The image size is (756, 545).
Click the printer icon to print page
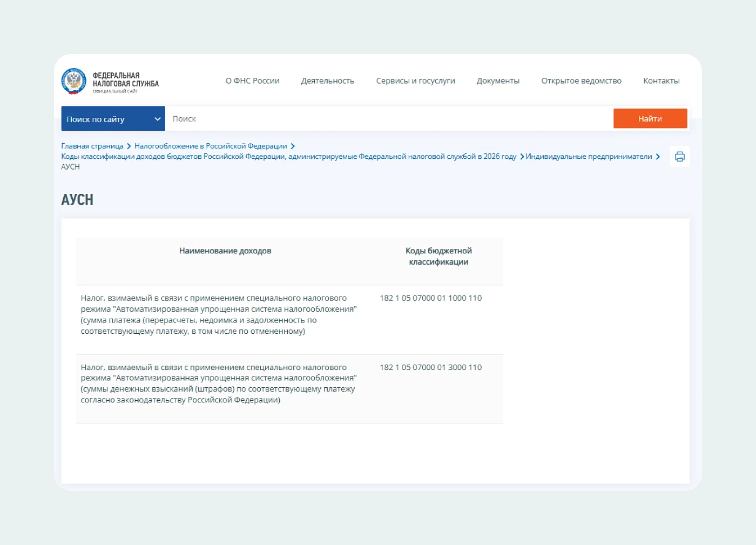[679, 157]
